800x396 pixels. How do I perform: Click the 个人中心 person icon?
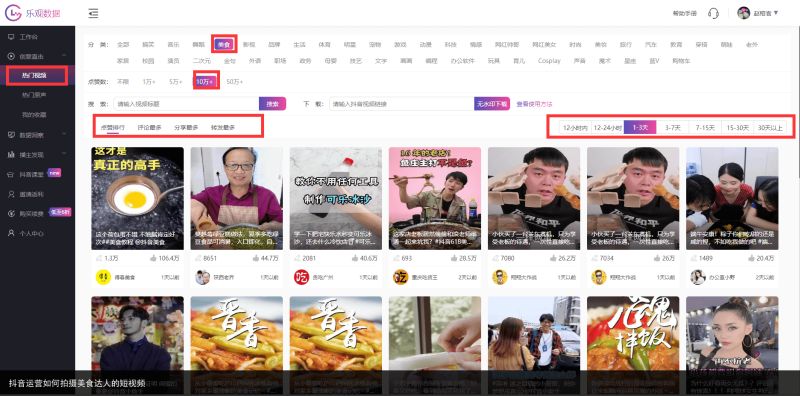point(11,233)
